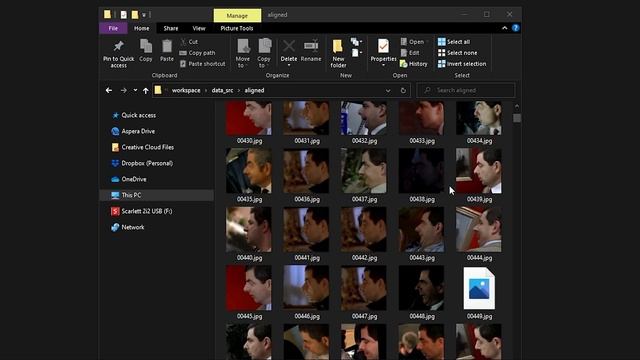
Task: Open the Properties button
Action: [x=383, y=53]
